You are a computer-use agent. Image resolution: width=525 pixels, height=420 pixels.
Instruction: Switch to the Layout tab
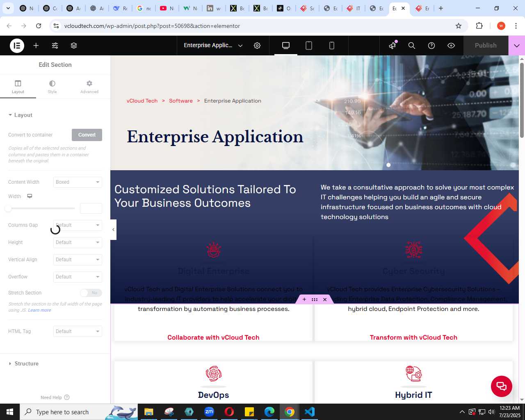click(x=18, y=87)
